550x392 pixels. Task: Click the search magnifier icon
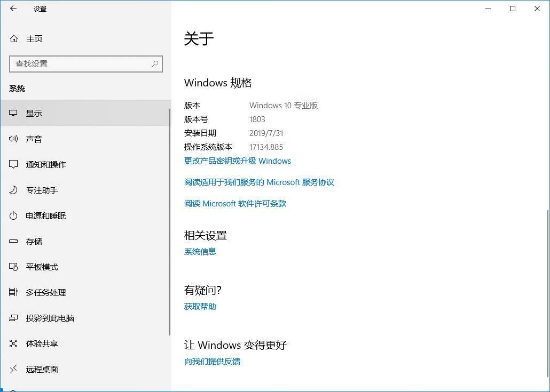coord(155,64)
